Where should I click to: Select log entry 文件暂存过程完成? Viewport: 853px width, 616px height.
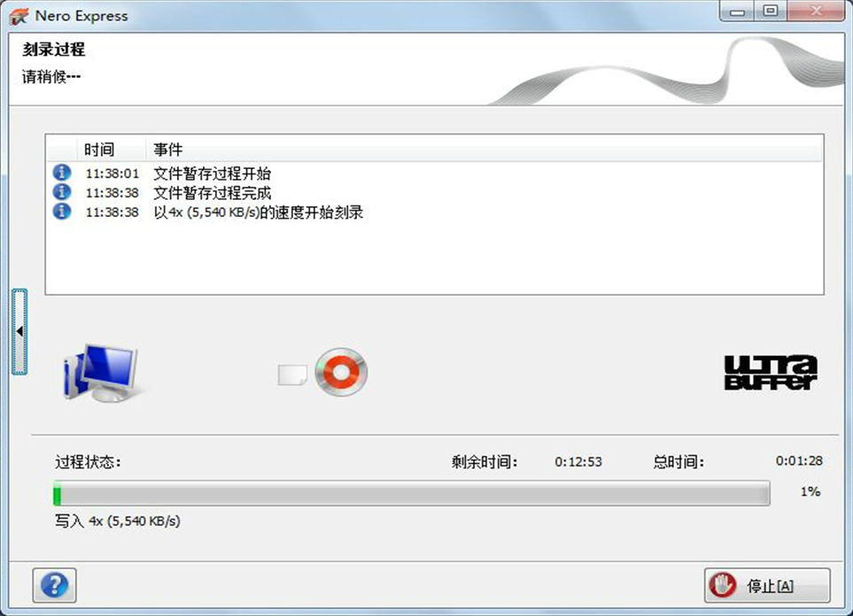(x=213, y=193)
